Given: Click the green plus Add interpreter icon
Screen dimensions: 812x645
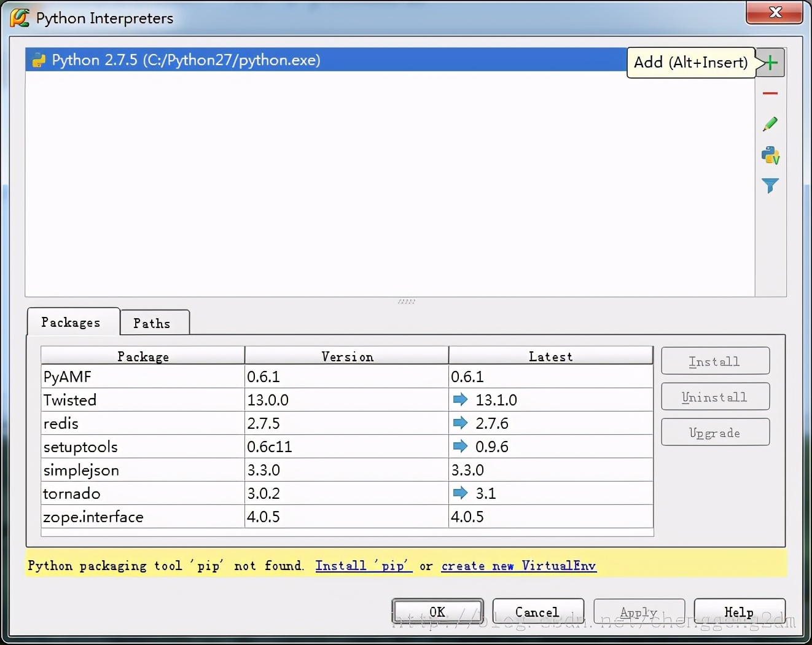Looking at the screenshot, I should [771, 63].
